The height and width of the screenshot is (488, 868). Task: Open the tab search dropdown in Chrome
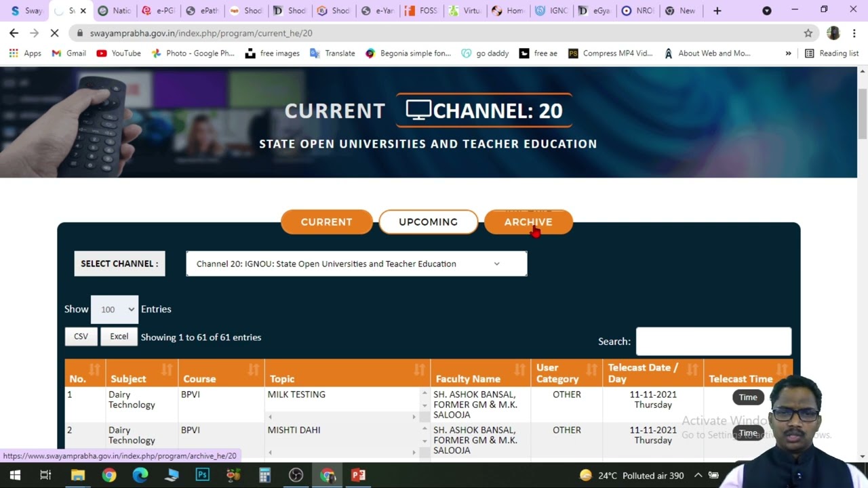[x=767, y=11]
